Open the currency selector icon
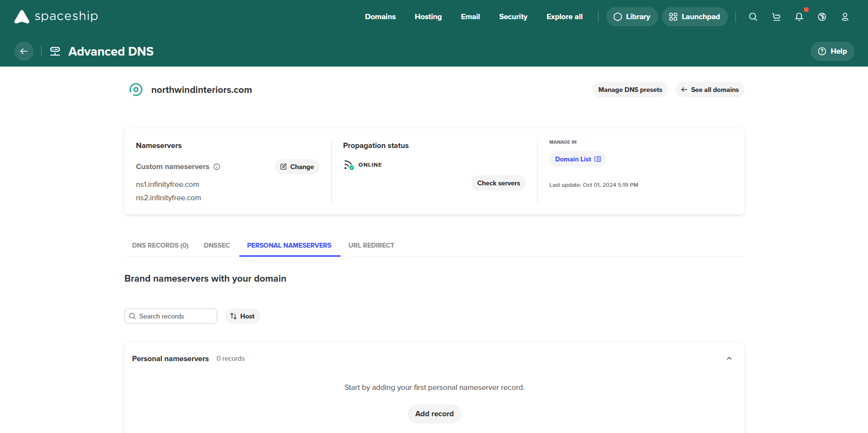 tap(822, 17)
